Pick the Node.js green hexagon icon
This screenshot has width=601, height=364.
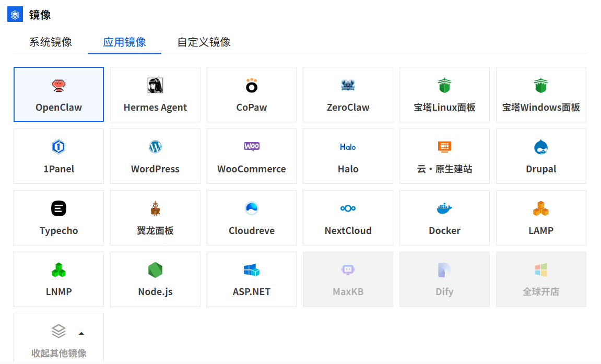(155, 270)
